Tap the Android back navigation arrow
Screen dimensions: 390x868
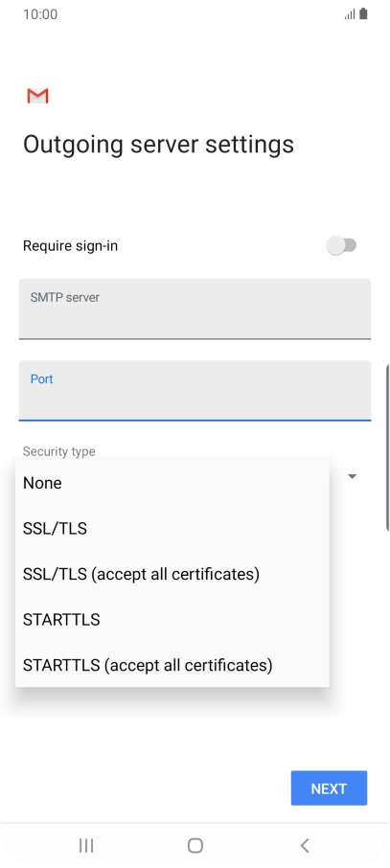click(304, 845)
